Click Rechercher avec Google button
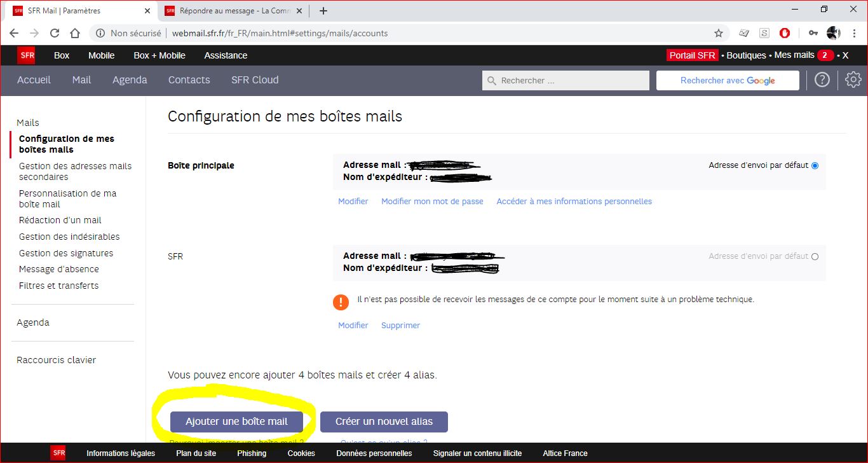Screen dimensions: 868x463 point(728,81)
